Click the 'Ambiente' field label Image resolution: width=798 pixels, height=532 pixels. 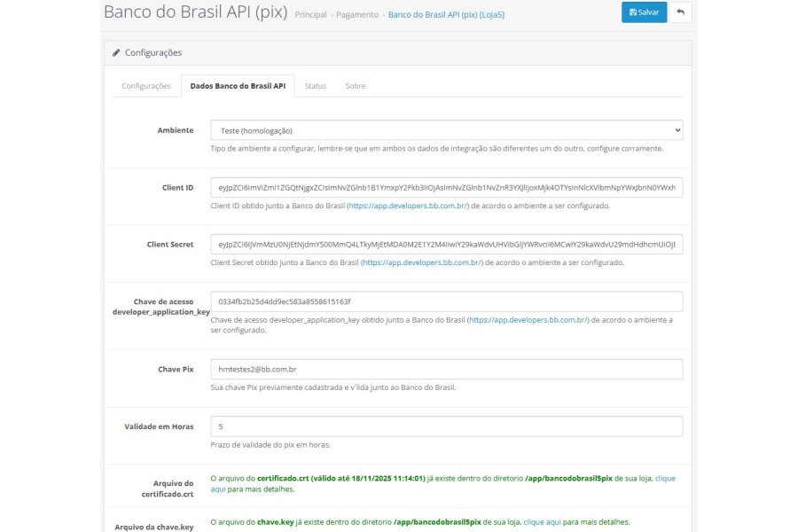pos(175,130)
